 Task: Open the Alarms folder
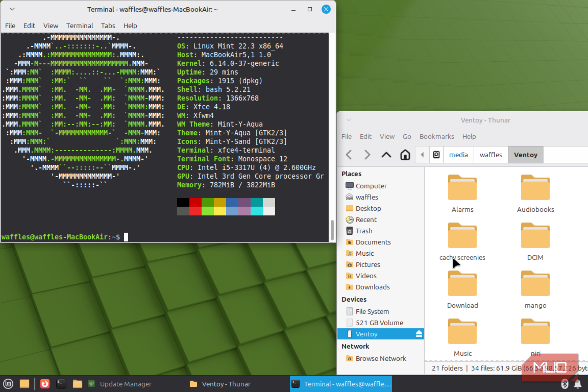[462, 193]
